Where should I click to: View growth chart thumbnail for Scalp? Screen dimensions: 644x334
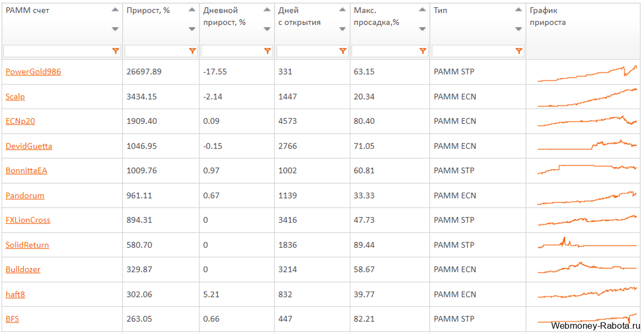click(587, 97)
